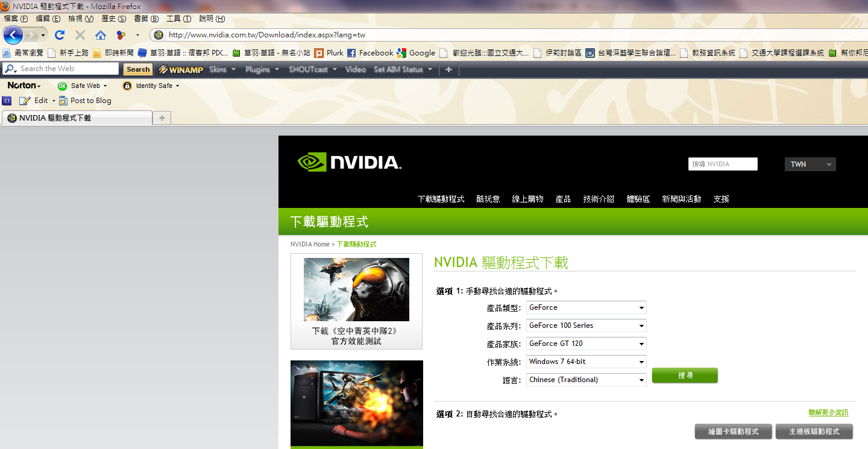Open the 說明 (H) menu

point(212,19)
